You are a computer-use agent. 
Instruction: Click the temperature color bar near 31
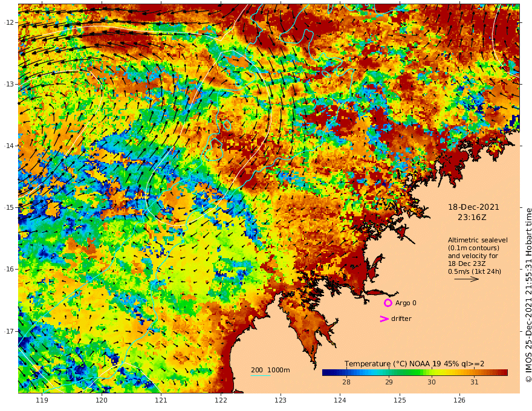(x=475, y=372)
